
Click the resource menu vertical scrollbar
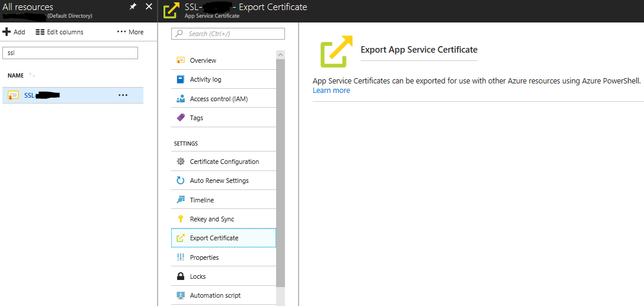point(280,172)
